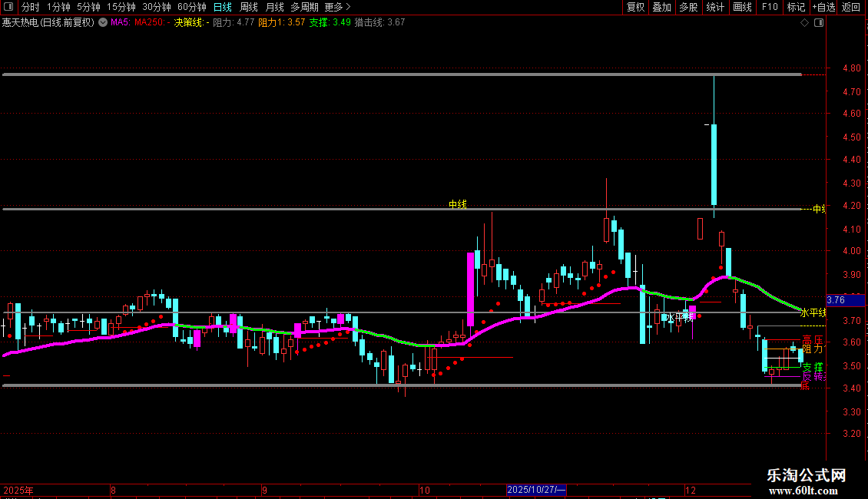Add stock via +自选 button
Viewport: 868px width, 499px height.
tap(823, 7)
